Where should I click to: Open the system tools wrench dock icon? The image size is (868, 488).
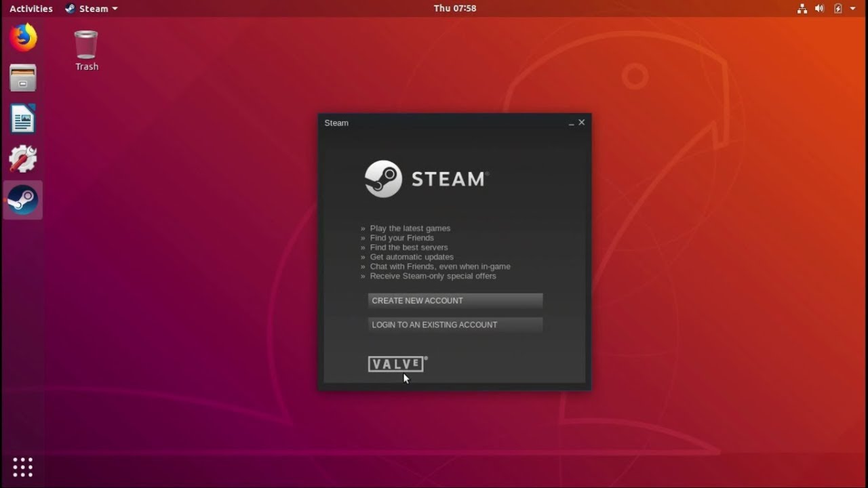click(x=23, y=159)
